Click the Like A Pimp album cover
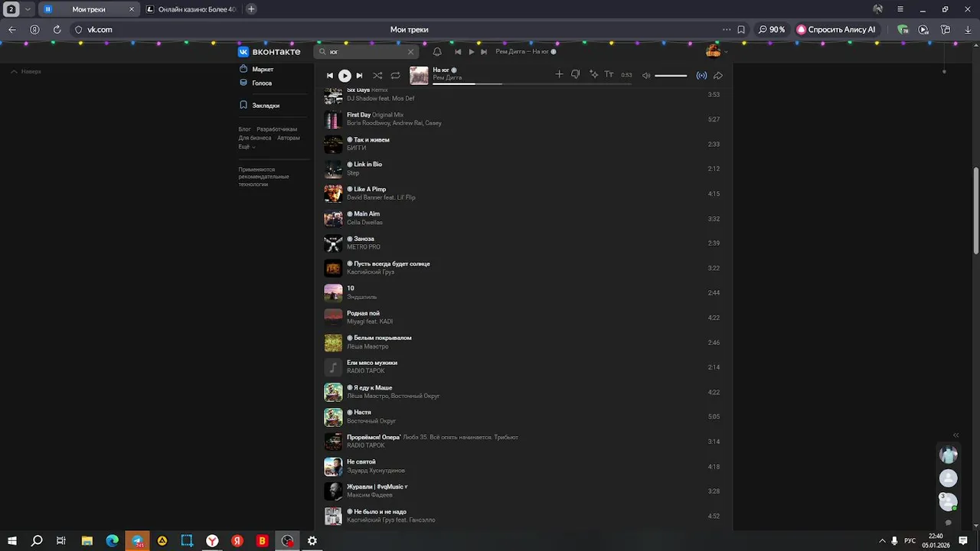The width and height of the screenshot is (980, 551). click(333, 194)
